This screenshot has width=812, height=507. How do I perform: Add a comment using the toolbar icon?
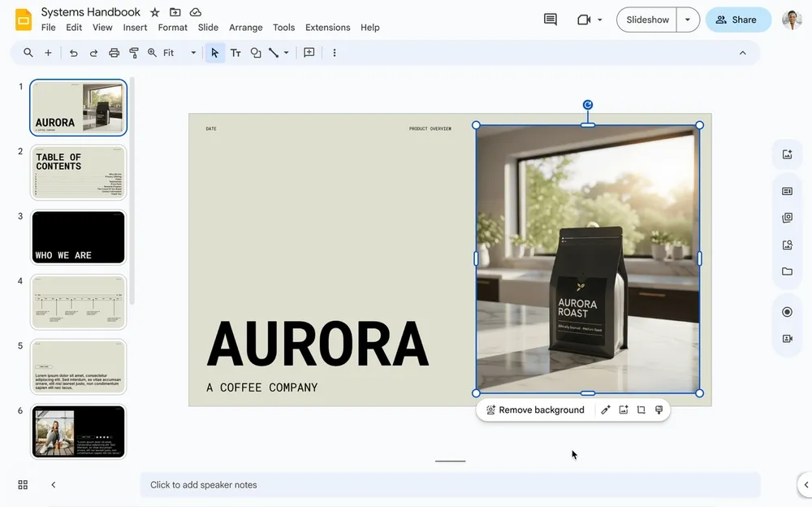tap(309, 52)
